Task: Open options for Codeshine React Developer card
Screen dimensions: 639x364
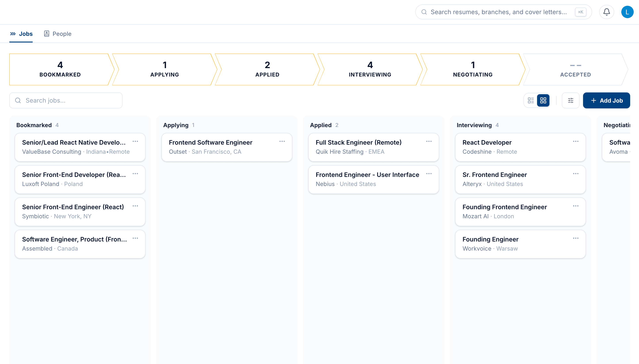Action: click(576, 142)
